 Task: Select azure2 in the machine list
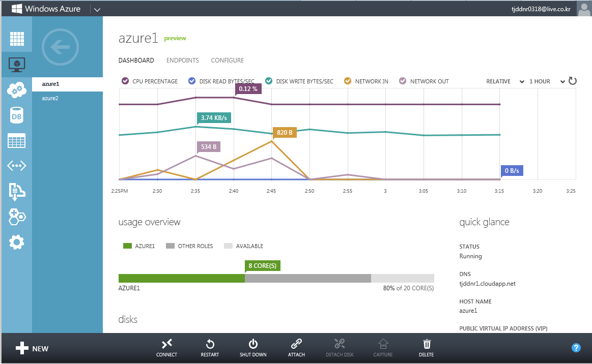click(x=50, y=98)
